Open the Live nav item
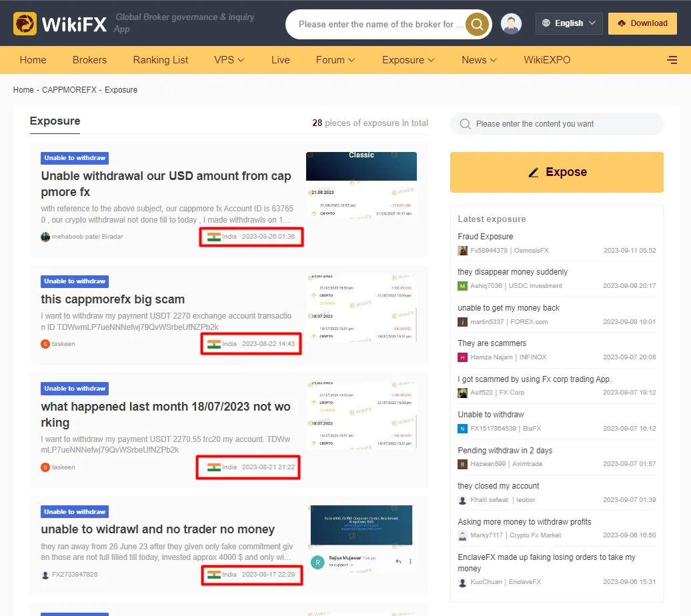Image resolution: width=691 pixels, height=616 pixels. pyautogui.click(x=280, y=60)
